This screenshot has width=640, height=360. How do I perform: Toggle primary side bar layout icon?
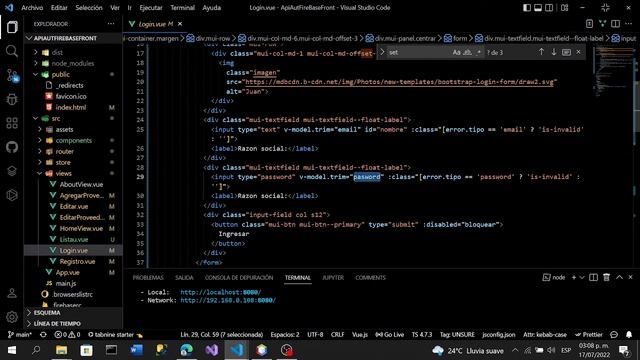point(527,7)
